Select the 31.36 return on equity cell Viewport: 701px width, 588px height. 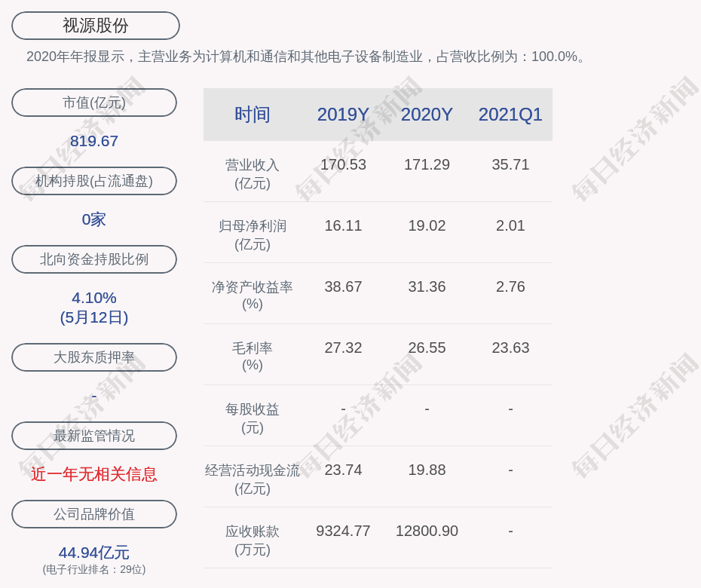427,286
